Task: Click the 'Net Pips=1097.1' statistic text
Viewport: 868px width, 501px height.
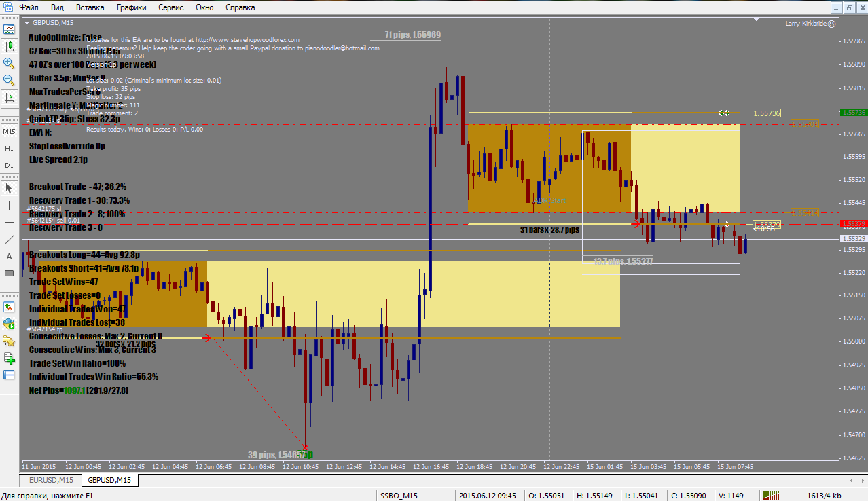Action: [56, 390]
